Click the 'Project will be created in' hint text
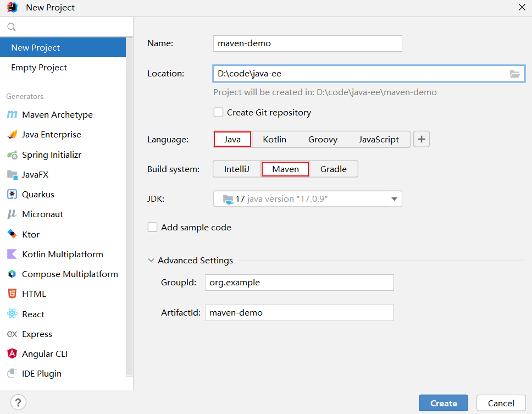This screenshot has width=532, height=414. pos(325,92)
